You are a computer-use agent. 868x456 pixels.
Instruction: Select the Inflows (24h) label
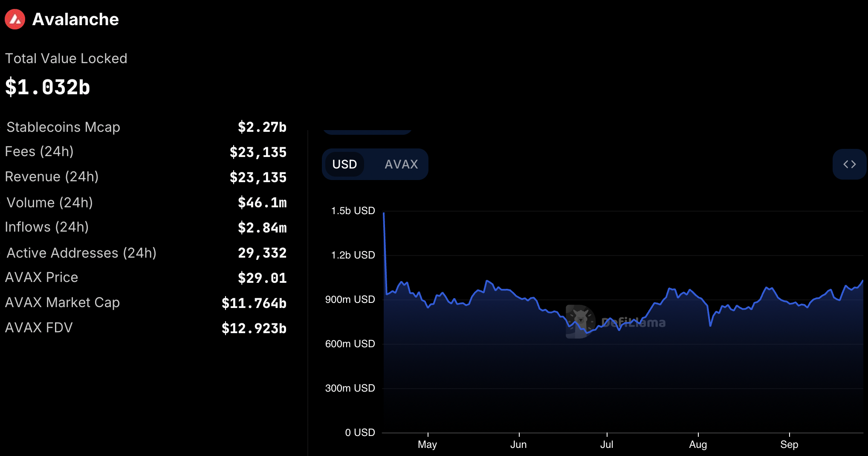pyautogui.click(x=47, y=227)
